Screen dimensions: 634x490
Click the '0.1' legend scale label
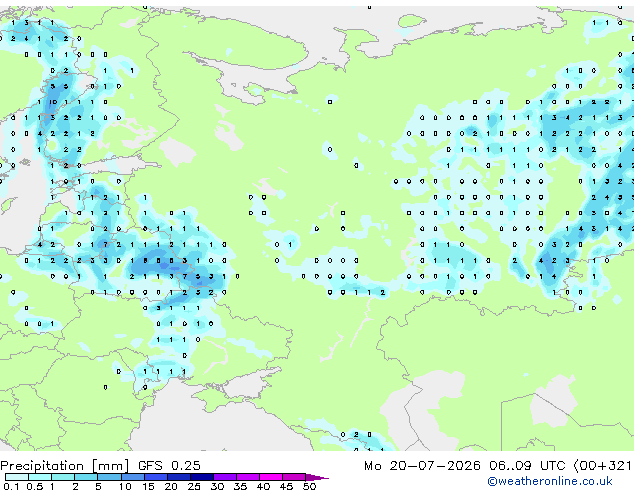click(11, 486)
